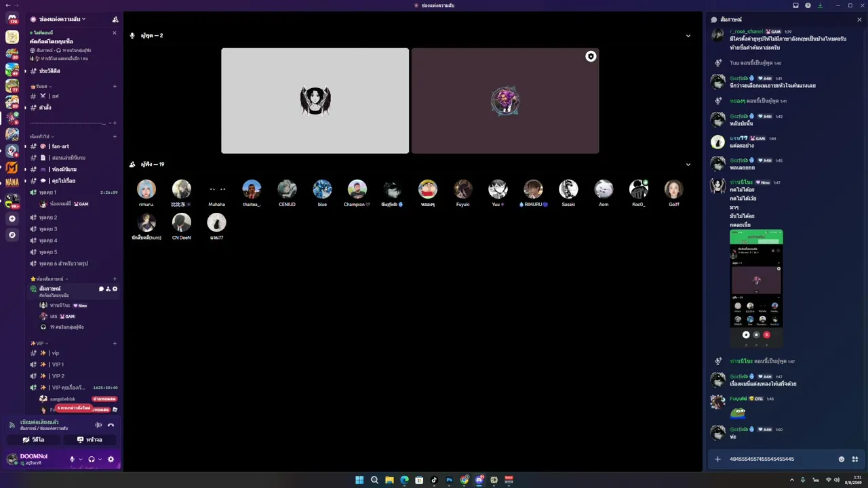The width and height of the screenshot is (868, 488).
Task: Turn on camera with วิดีโอ button
Action: 34,440
